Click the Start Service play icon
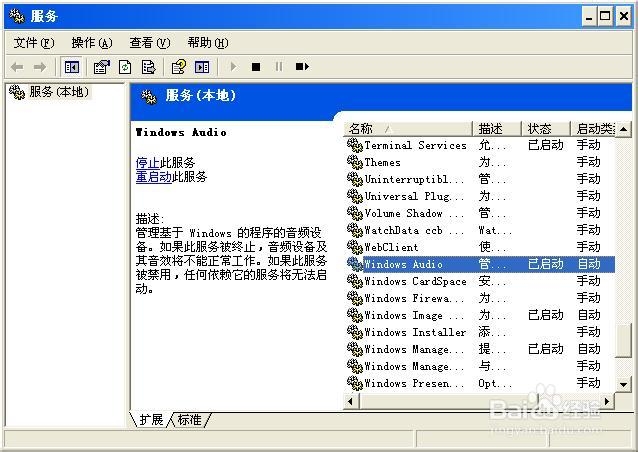 coord(234,66)
